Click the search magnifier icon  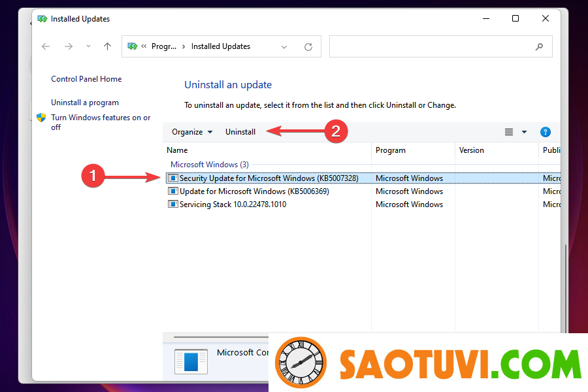click(x=539, y=46)
